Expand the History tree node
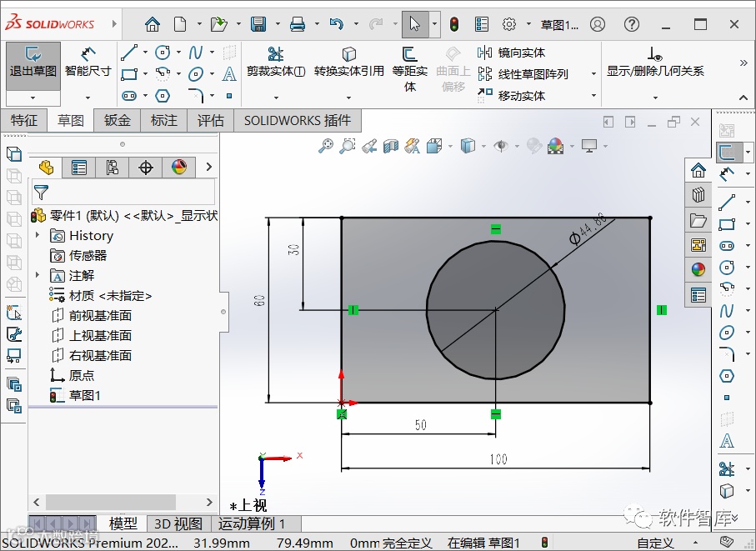This screenshot has height=551, width=756. (x=38, y=235)
